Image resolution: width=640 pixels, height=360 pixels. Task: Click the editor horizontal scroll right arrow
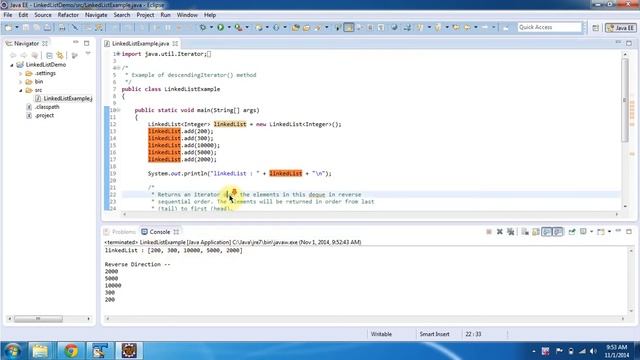(617, 214)
